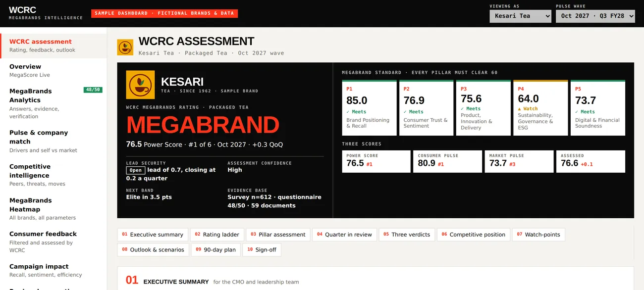Click the Market Pulse 73.7 tile
Screen dimensions: 644x290
[519, 161]
